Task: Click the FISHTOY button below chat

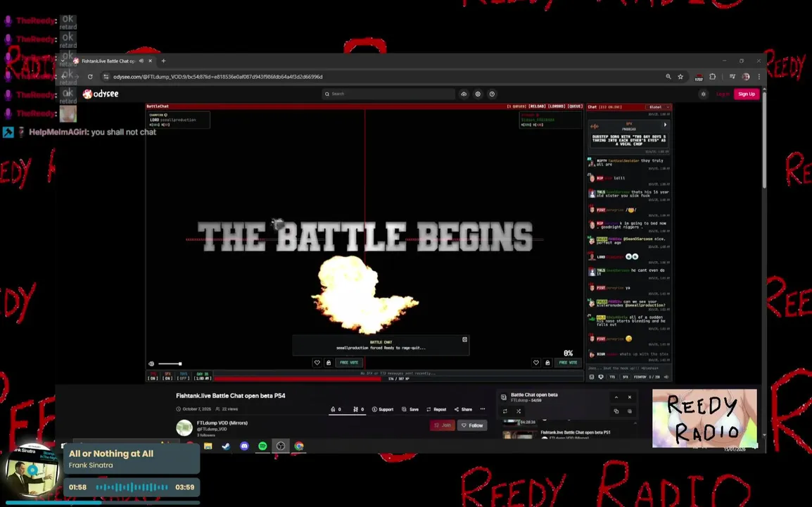Action: click(x=640, y=377)
